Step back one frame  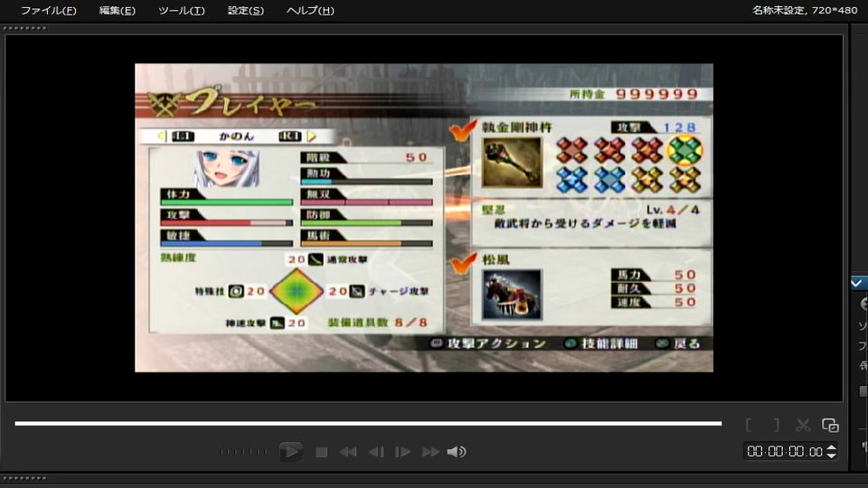376,452
